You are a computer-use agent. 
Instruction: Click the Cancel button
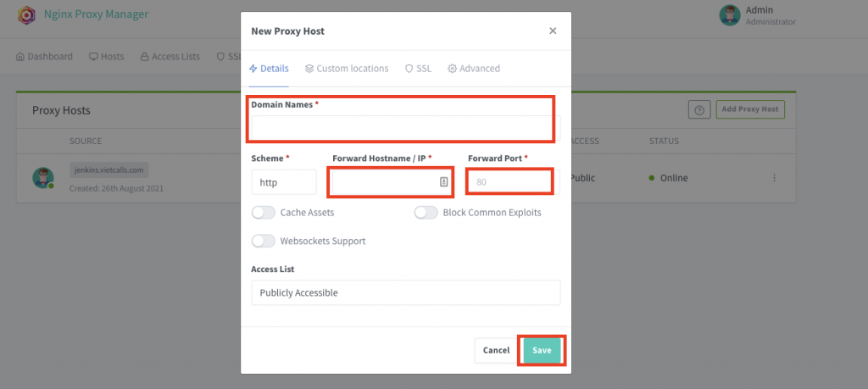496,350
